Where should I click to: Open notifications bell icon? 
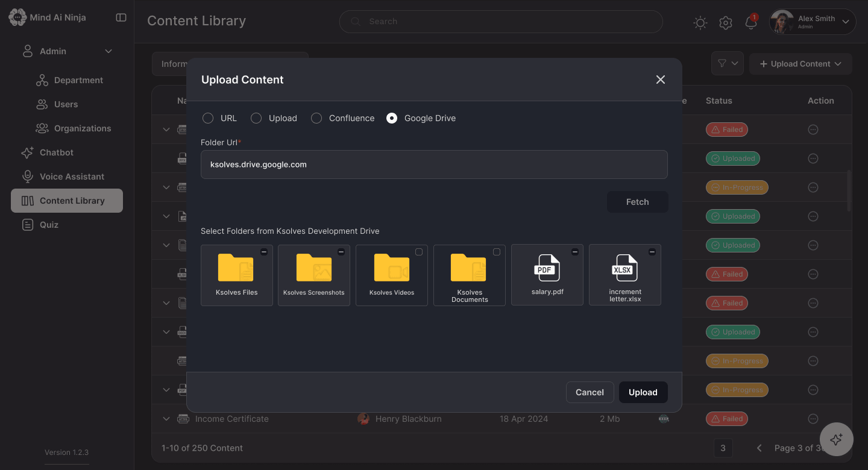(751, 23)
